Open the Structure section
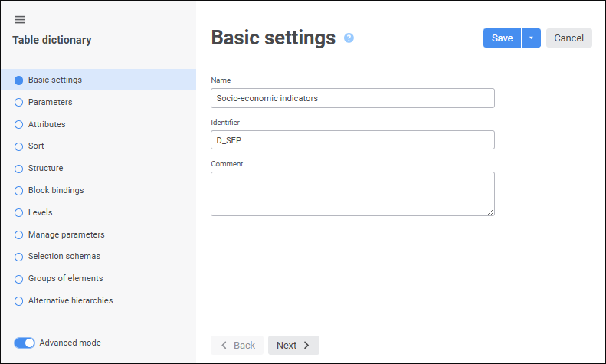This screenshot has height=364, width=606. 45,169
